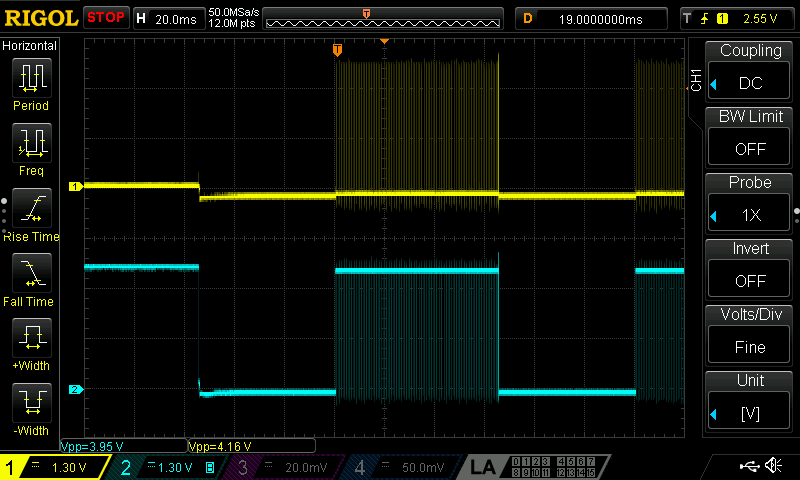This screenshot has height=480, width=800.
Task: Click the channel 1 yellow ground marker
Action: [76, 187]
